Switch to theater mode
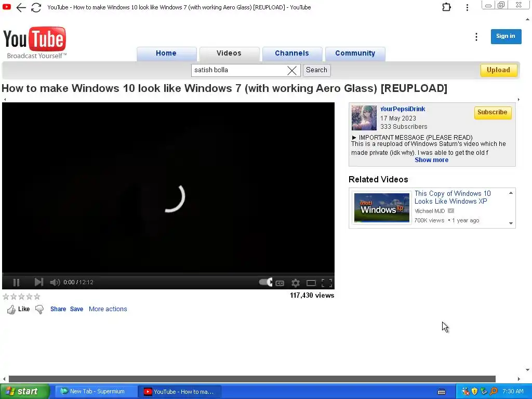 pos(311,283)
